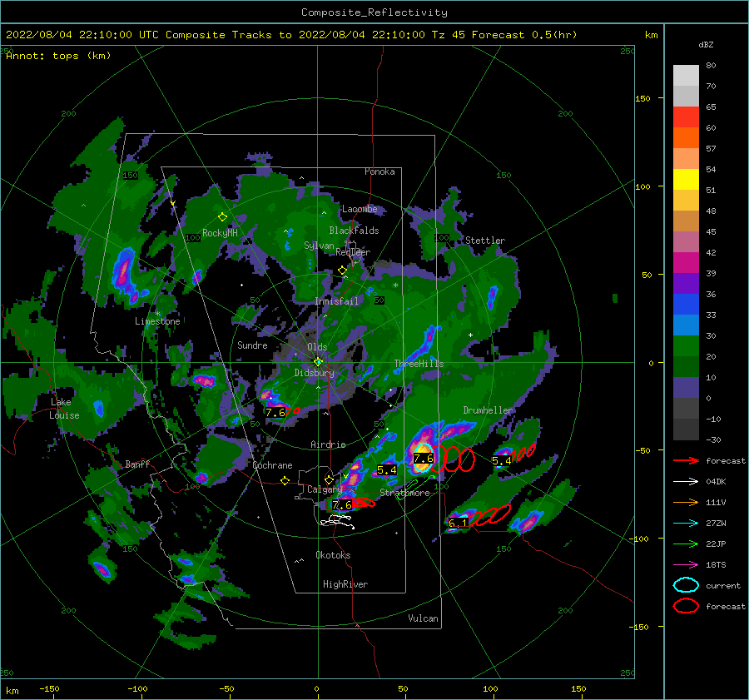Click the Strathmore city label
The width and height of the screenshot is (749, 700).
(404, 493)
